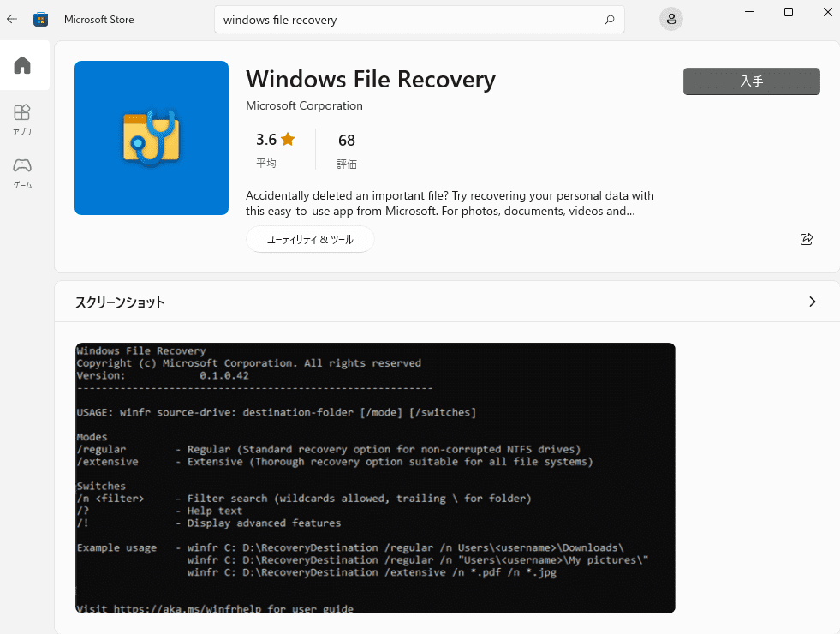
Task: Close the Microsoft Store window
Action: click(828, 12)
